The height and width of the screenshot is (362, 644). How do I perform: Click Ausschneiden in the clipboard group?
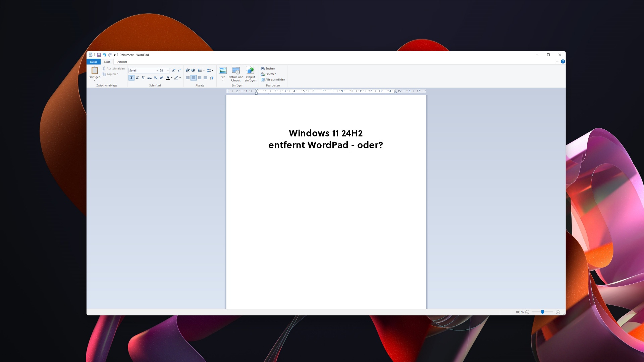pyautogui.click(x=113, y=68)
